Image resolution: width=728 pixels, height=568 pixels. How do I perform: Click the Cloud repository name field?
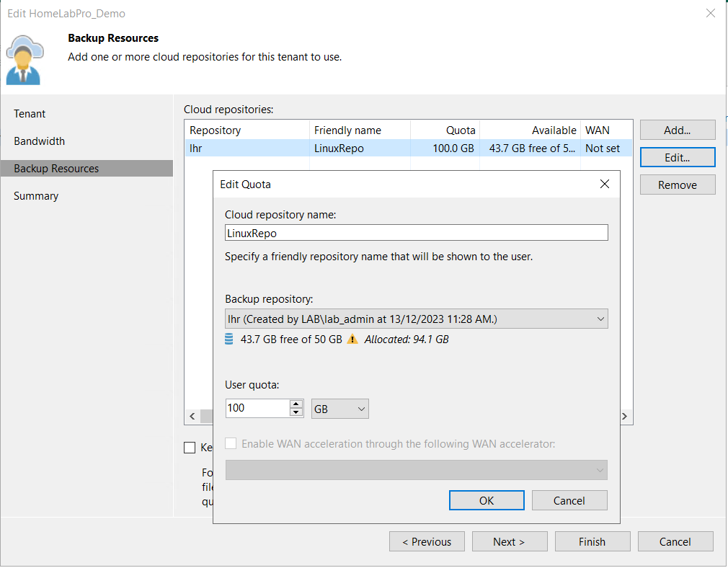416,233
